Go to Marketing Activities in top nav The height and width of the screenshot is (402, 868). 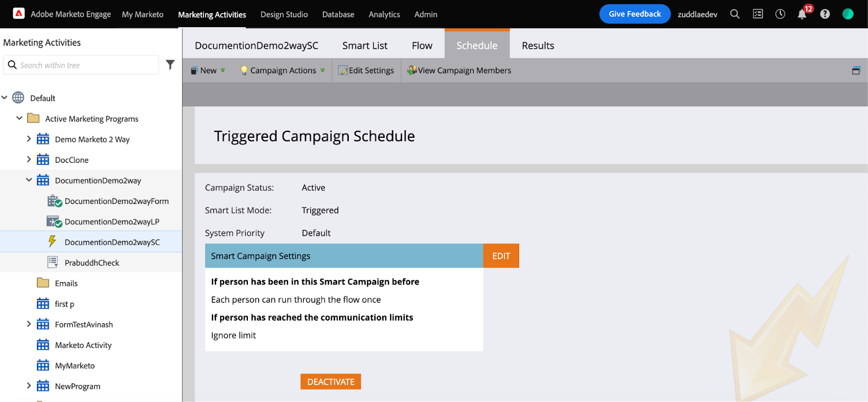pos(212,15)
